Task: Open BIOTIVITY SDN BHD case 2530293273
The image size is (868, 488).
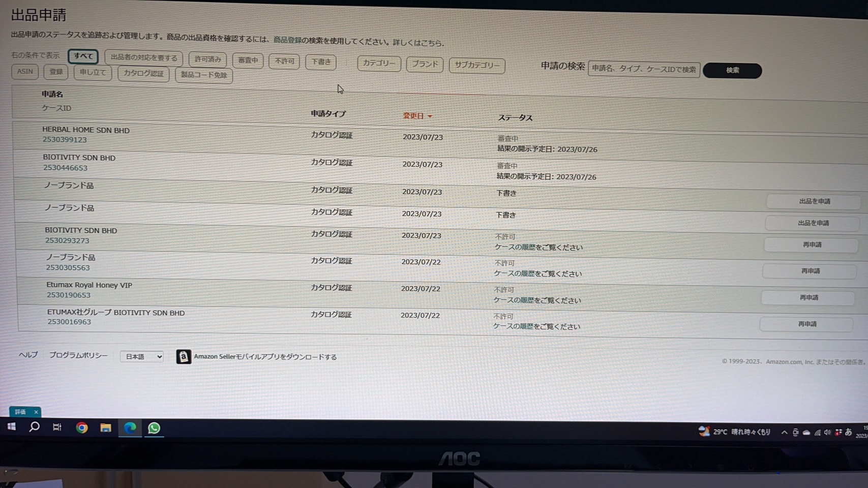Action: (81, 230)
